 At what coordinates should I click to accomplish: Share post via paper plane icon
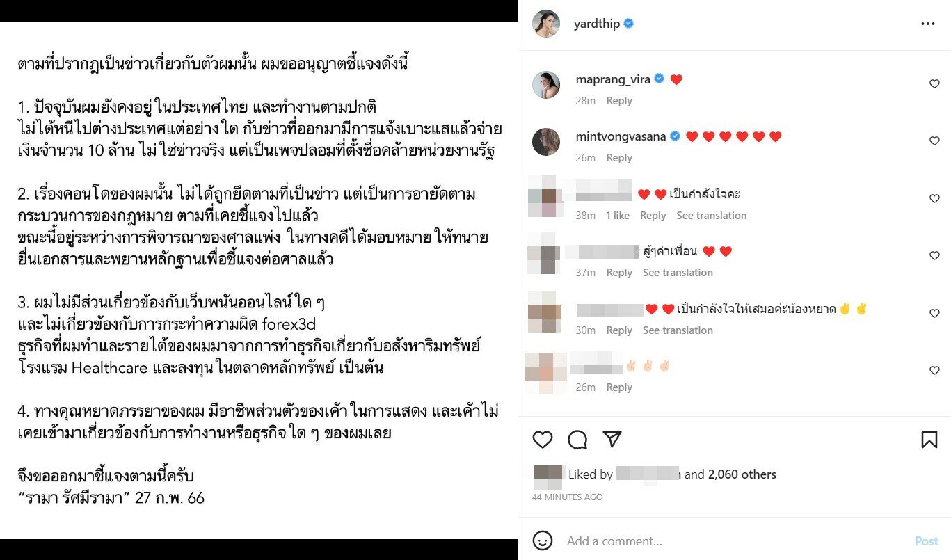tap(612, 439)
